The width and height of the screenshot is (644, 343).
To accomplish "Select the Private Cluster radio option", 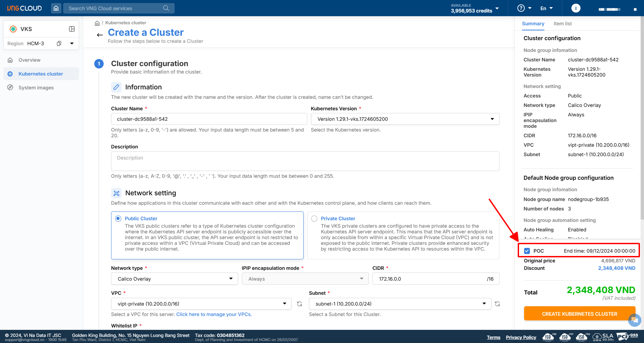I will (314, 219).
